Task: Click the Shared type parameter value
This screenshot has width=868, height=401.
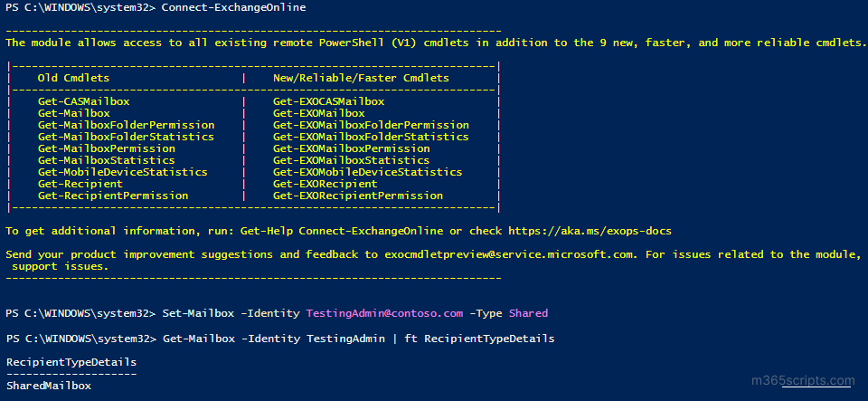Action: [528, 313]
